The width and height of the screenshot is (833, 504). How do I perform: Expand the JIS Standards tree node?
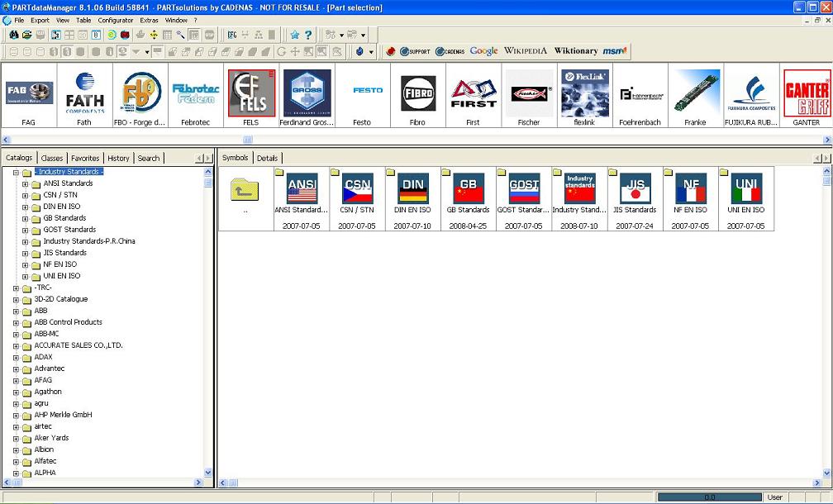point(25,254)
